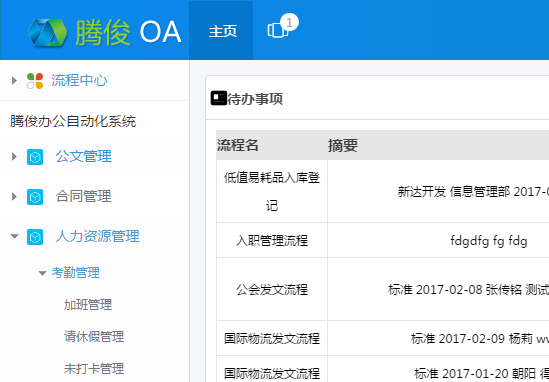Expand the 公文管理 arrow
This screenshot has width=549, height=382.
click(x=14, y=157)
